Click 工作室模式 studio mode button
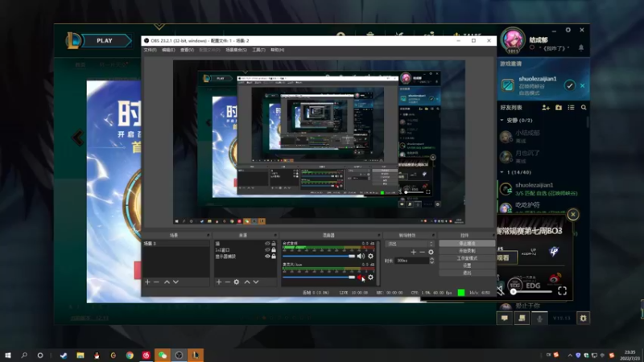Screen dimensions: 644x362 [467, 258]
